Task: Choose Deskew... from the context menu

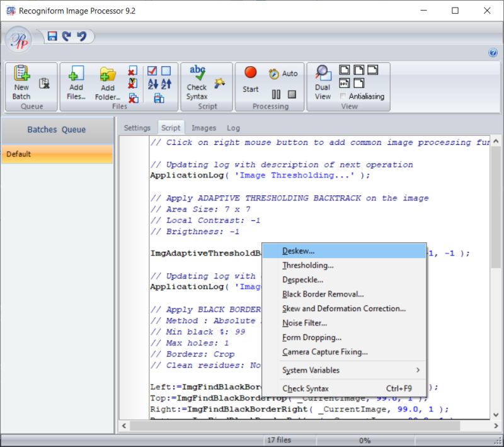Action: [x=344, y=251]
